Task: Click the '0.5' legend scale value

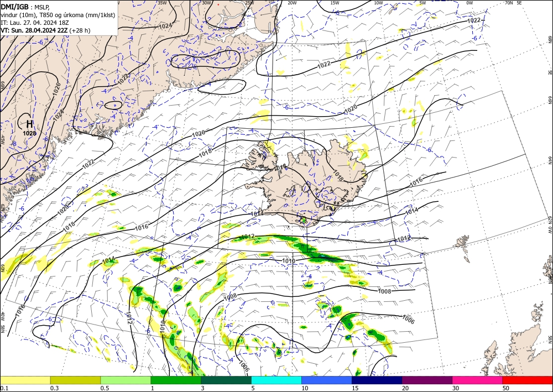Action: coord(105,388)
